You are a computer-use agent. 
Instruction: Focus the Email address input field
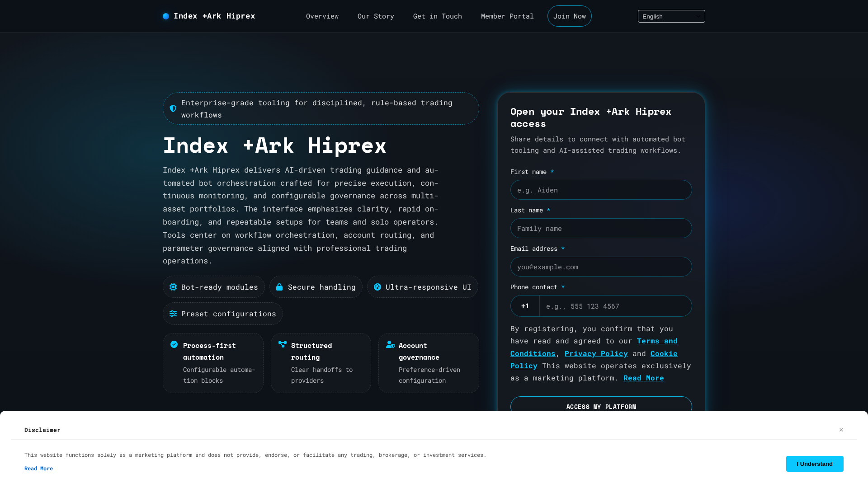point(601,267)
